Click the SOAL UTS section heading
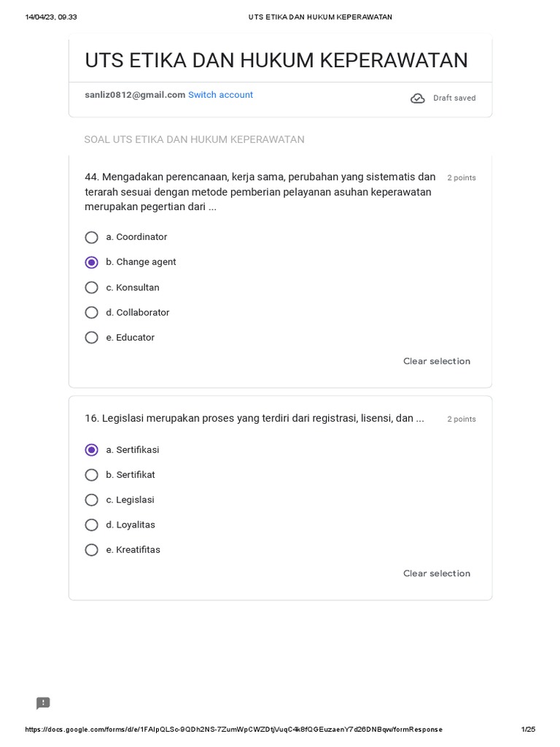The width and height of the screenshot is (560, 747). [194, 139]
